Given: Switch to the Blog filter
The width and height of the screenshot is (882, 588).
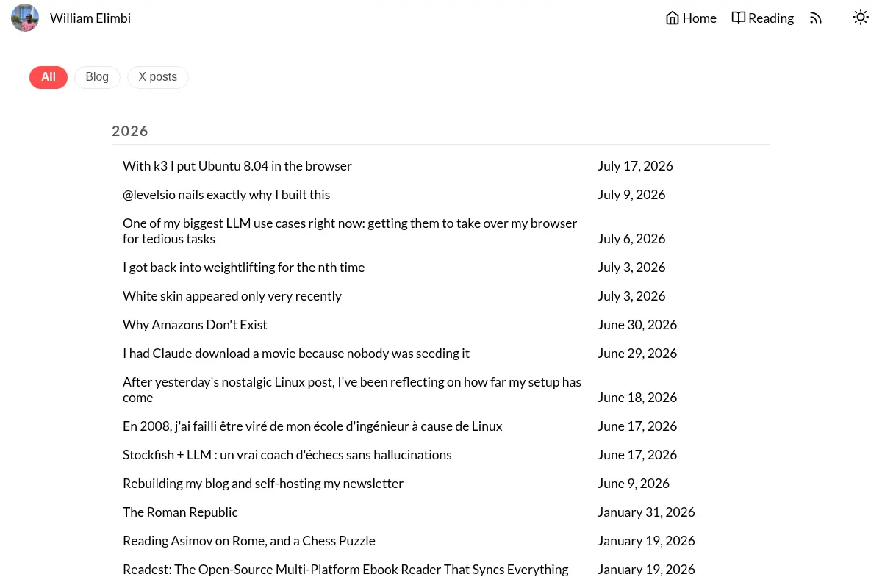Looking at the screenshot, I should [97, 77].
